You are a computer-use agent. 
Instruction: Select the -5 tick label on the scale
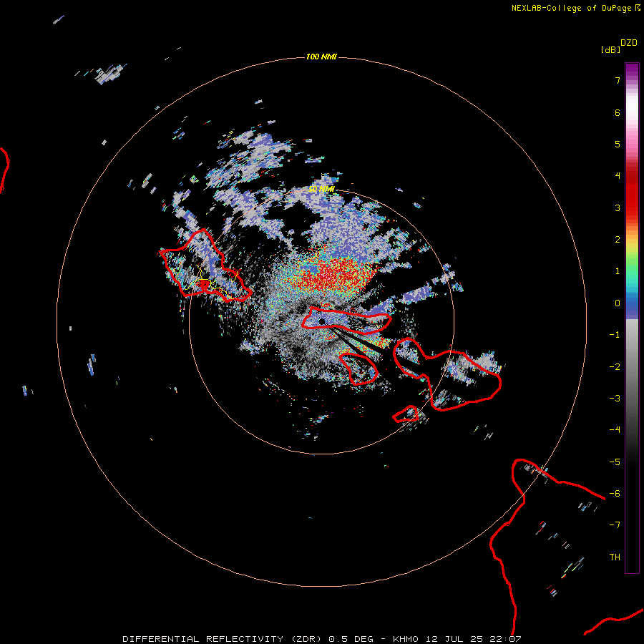pos(615,462)
